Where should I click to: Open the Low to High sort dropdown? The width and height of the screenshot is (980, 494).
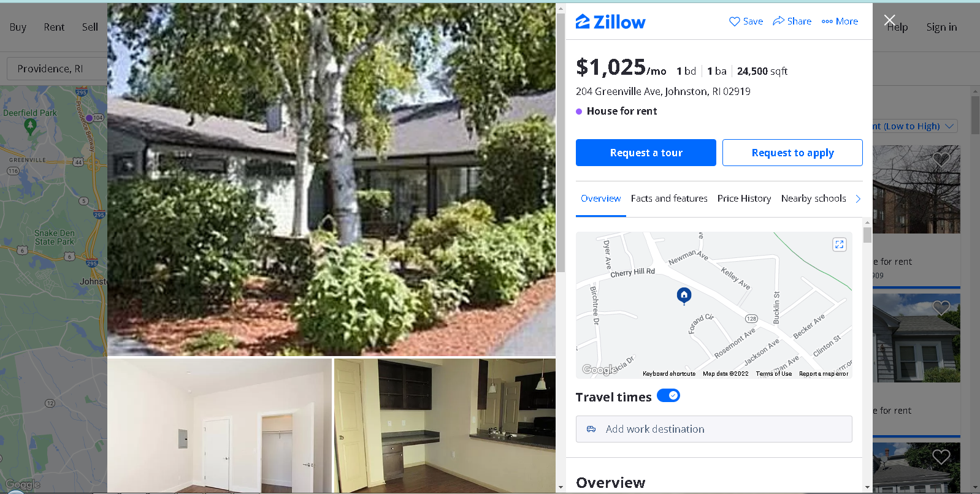914,126
